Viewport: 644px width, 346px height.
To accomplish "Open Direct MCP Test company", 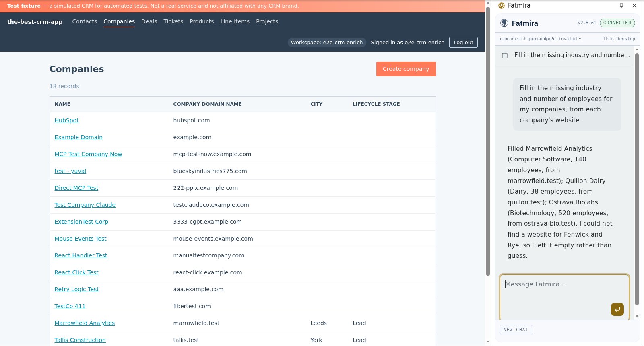I will coord(76,188).
